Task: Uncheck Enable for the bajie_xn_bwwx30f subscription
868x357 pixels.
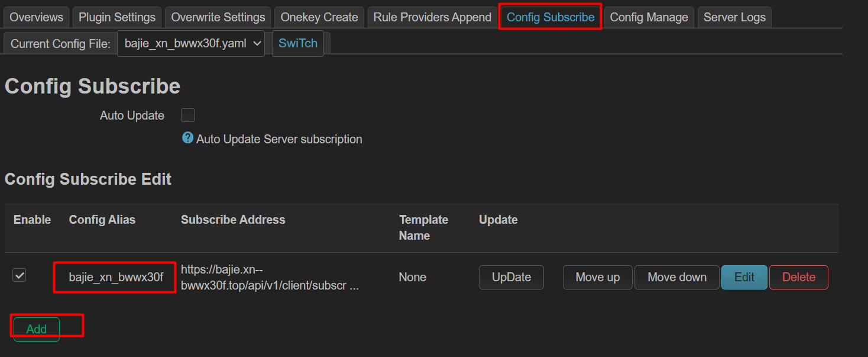Action: [x=20, y=275]
